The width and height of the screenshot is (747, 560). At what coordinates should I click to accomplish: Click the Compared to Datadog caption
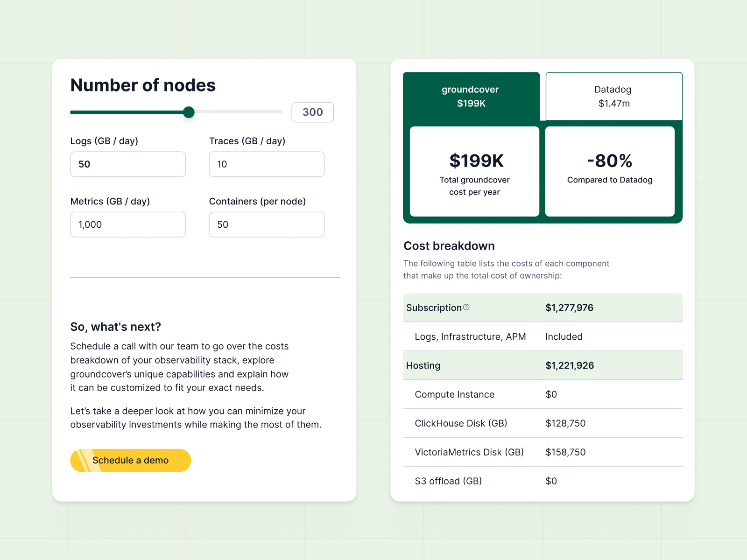tap(610, 180)
